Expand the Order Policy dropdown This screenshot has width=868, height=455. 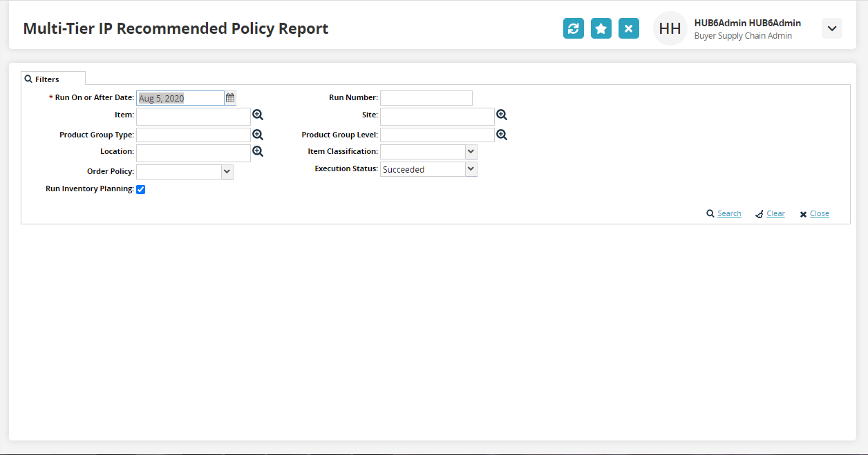pyautogui.click(x=227, y=172)
